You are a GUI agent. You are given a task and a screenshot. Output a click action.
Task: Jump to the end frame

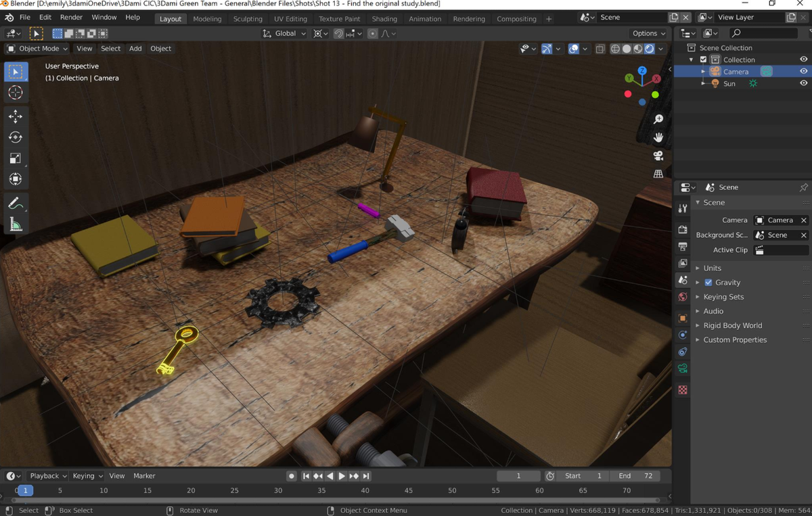[x=366, y=476]
